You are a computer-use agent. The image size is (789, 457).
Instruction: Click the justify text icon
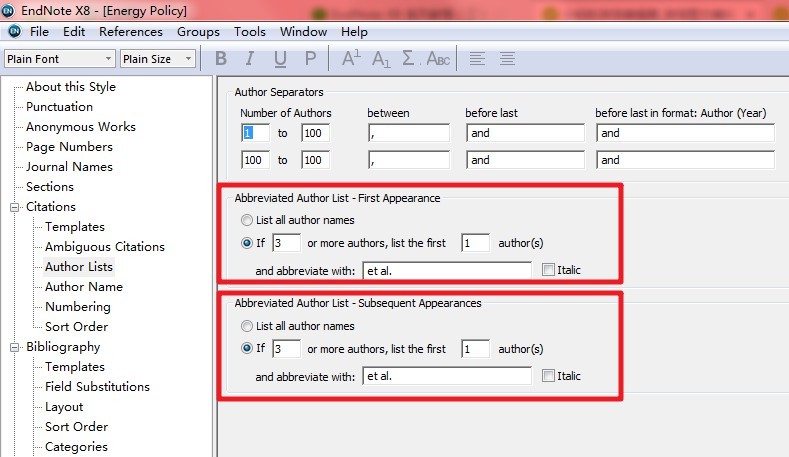(x=507, y=59)
